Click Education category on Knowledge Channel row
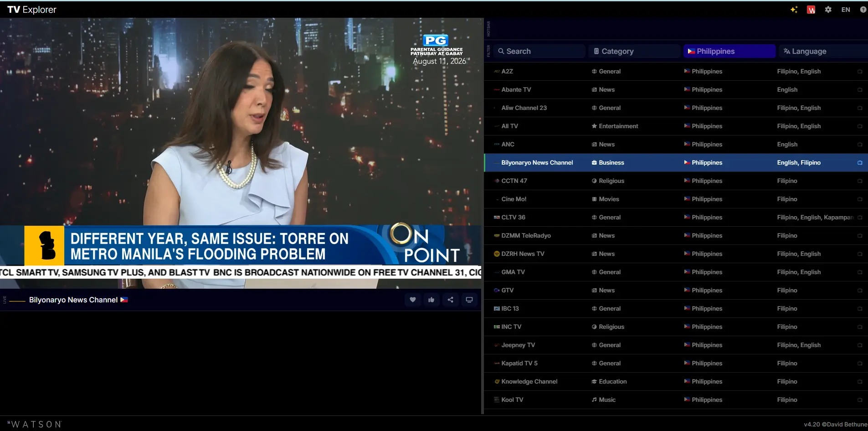The image size is (868, 431). 609,382
